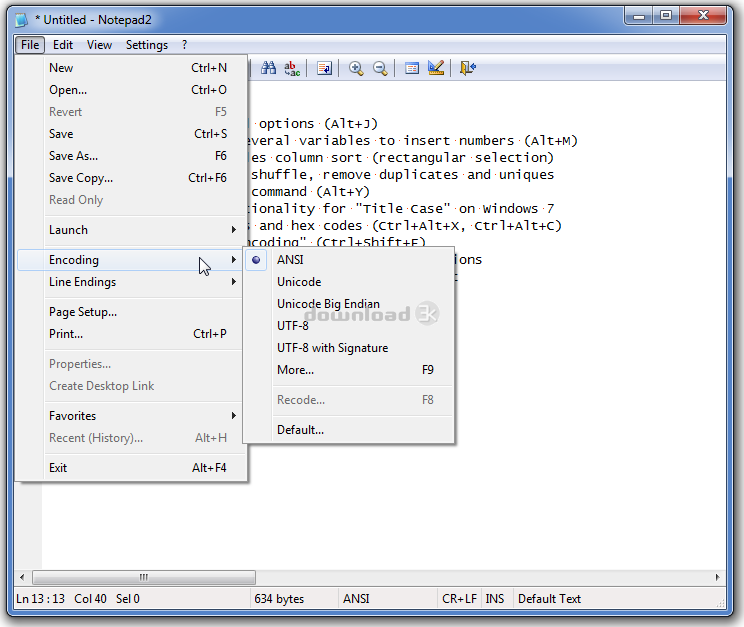The image size is (744, 627).
Task: Open the Edit menu
Action: 63,45
